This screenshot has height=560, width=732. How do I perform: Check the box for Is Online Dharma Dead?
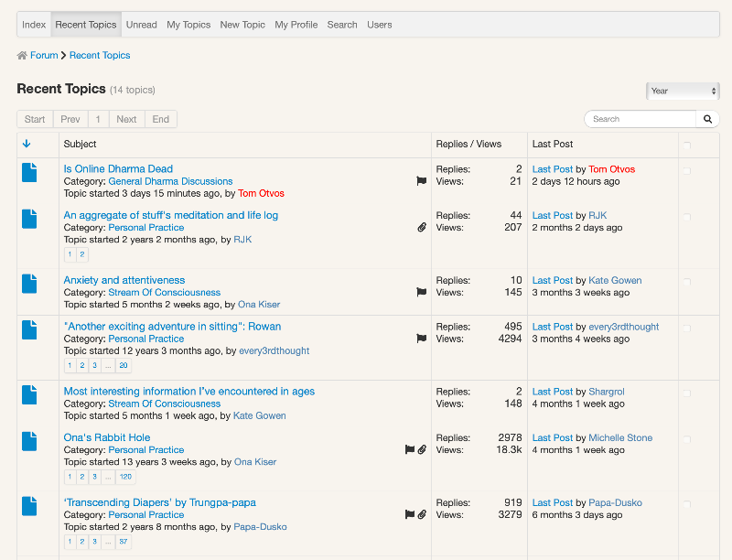point(687,170)
